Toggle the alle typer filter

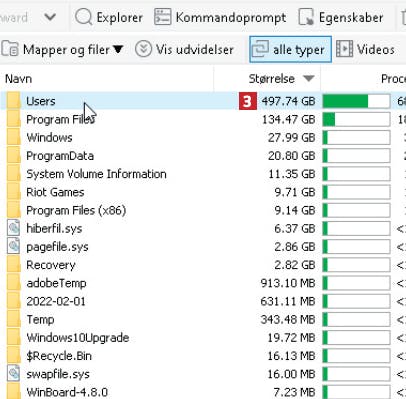(290, 49)
